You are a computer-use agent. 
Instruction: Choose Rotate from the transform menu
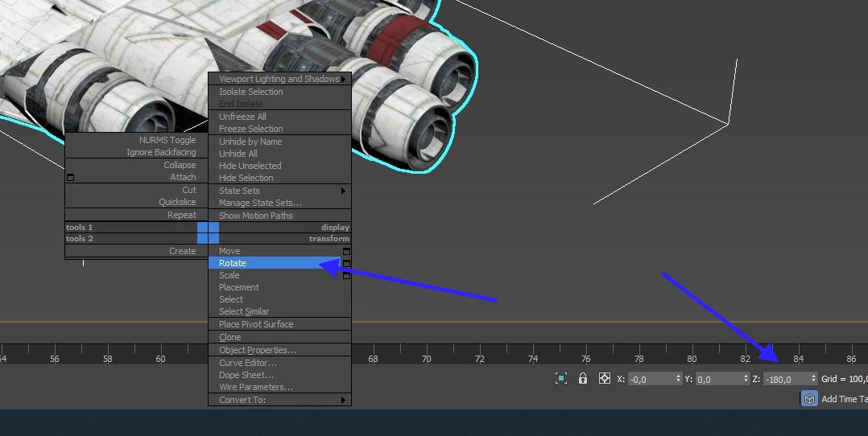click(x=233, y=263)
